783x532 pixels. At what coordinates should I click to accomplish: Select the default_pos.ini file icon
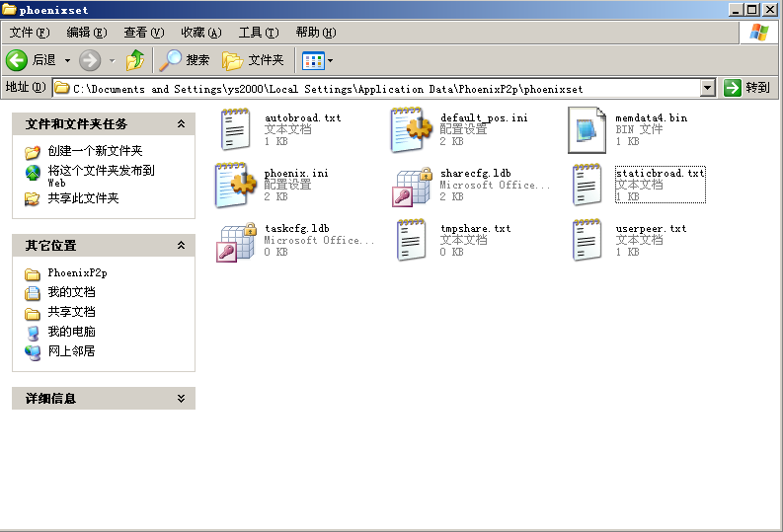pos(411,129)
